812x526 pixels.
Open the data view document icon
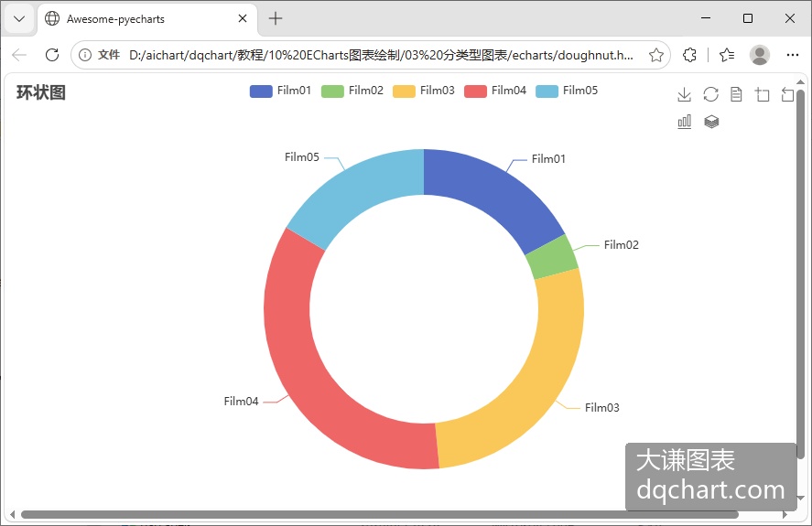(x=736, y=95)
